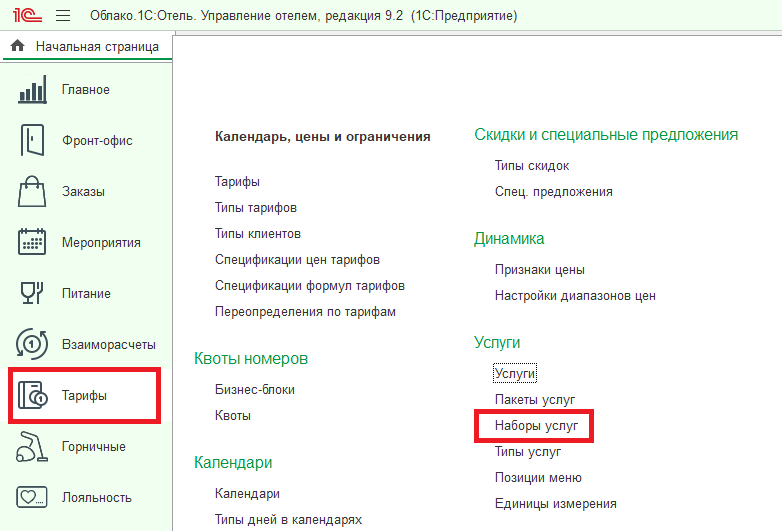Click the Заказы shopping bag icon
The width and height of the screenshot is (782, 531).
(32, 191)
